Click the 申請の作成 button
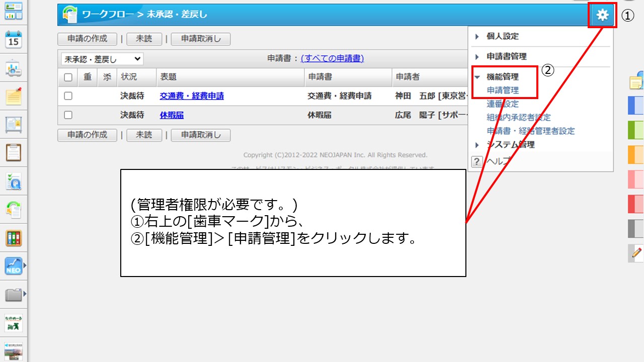 point(87,39)
